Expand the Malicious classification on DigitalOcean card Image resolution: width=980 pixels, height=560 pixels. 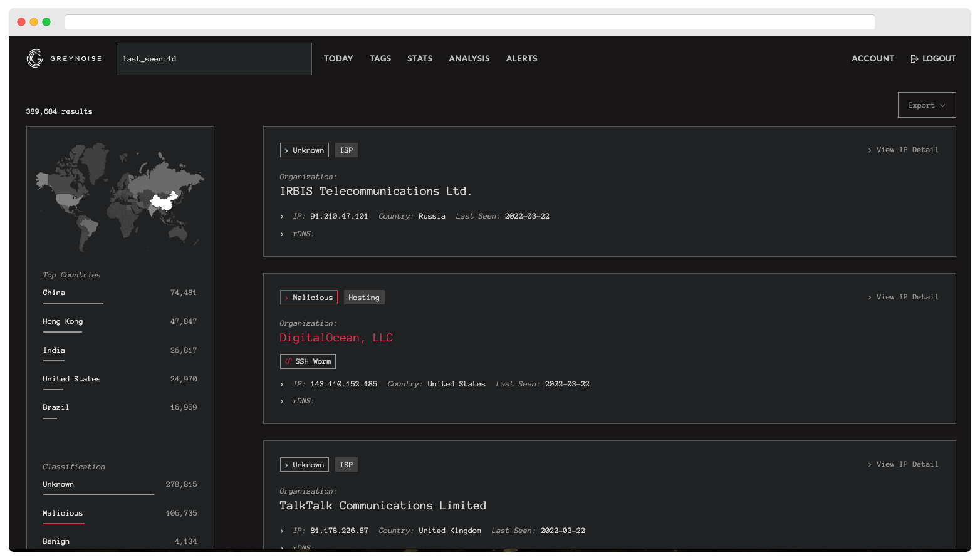309,298
